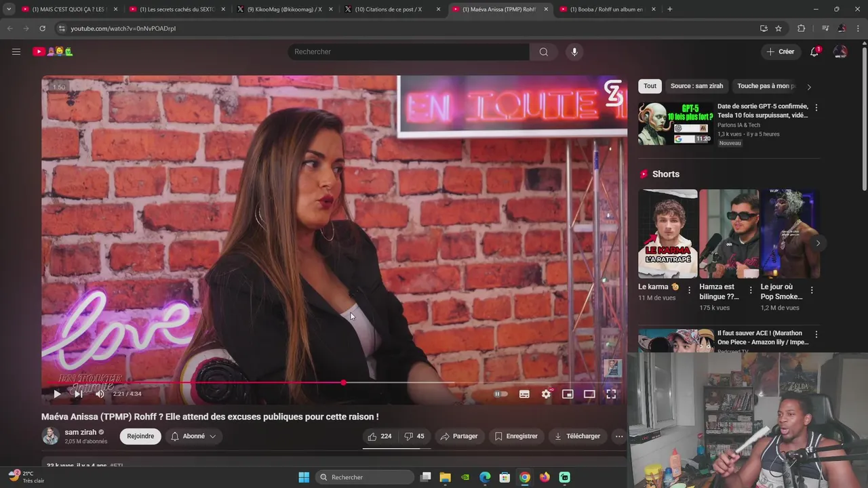Mute the video volume
The height and width of the screenshot is (488, 868).
coord(100,394)
